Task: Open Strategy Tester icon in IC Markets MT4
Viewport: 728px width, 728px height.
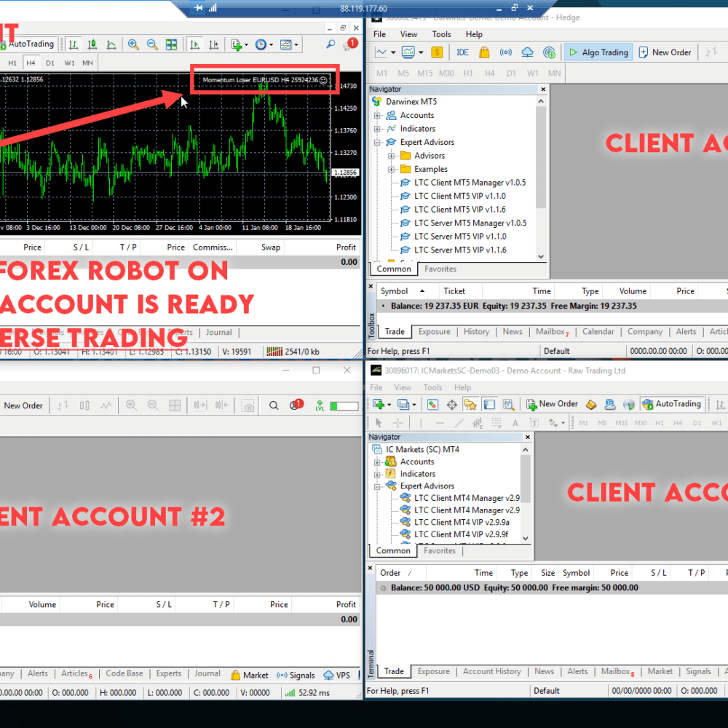Action: coord(508,405)
